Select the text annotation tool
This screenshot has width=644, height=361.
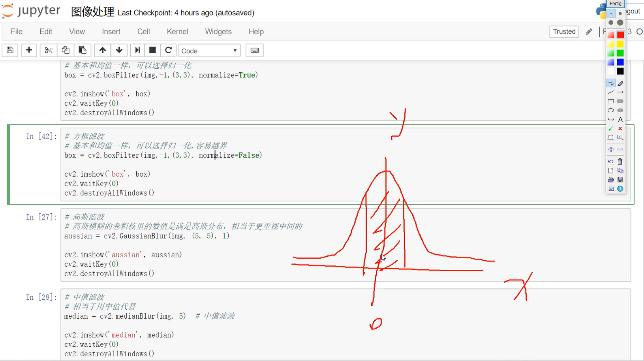[x=620, y=119]
